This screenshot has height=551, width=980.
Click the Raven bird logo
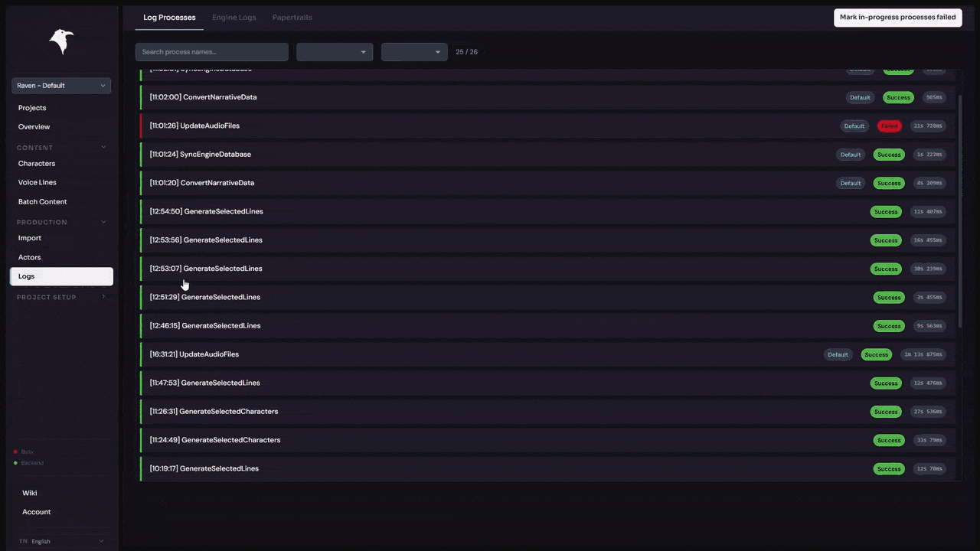61,41
